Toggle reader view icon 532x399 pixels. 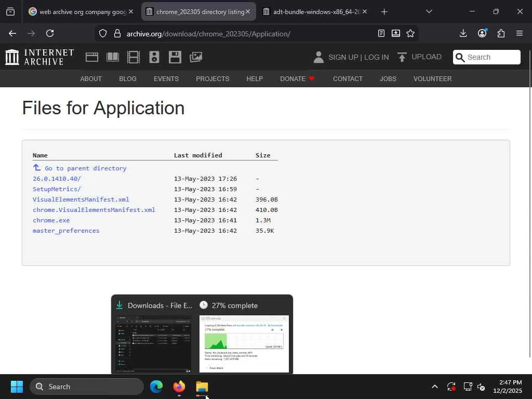(x=381, y=33)
